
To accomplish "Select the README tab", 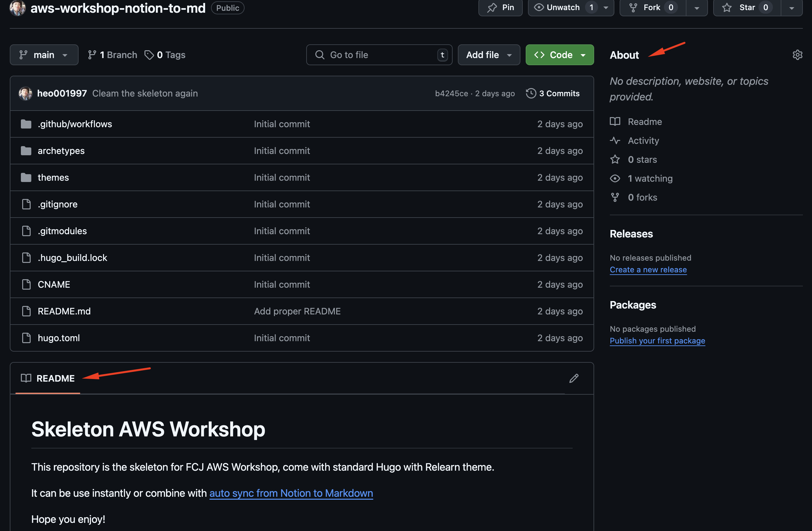I will click(x=48, y=378).
